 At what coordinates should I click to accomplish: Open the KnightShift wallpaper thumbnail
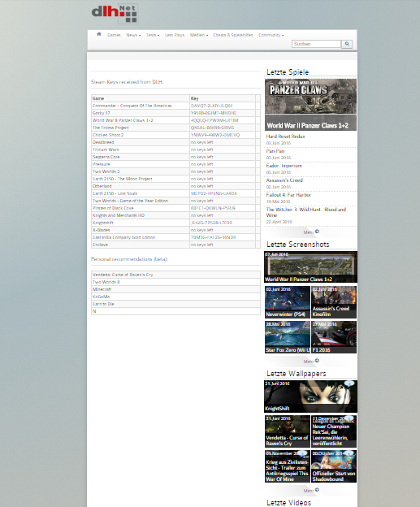pyautogui.click(x=310, y=396)
